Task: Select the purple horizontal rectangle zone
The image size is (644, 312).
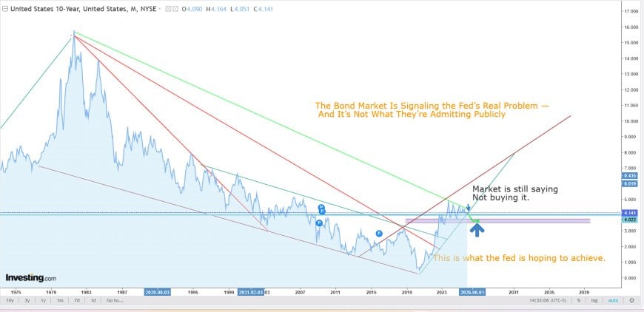Action: tap(497, 221)
